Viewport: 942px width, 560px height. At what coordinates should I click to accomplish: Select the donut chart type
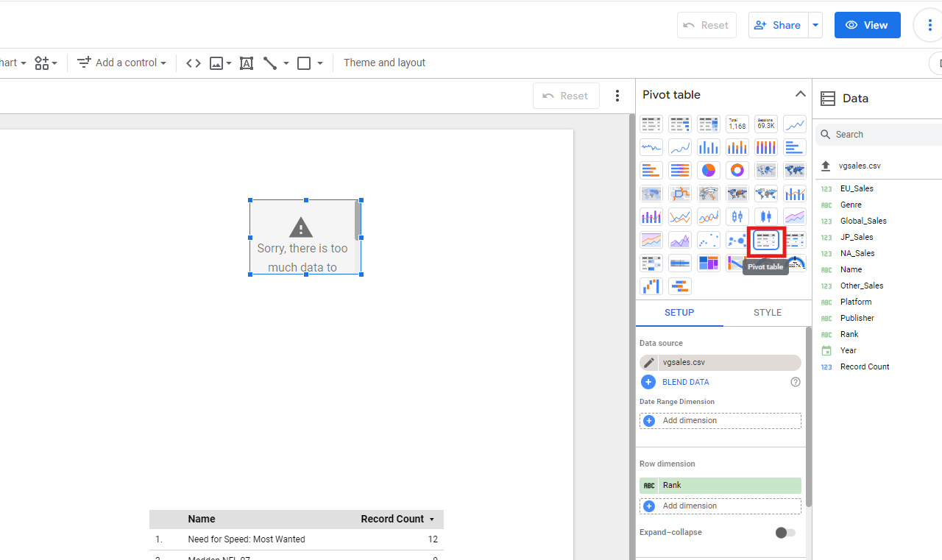point(737,171)
